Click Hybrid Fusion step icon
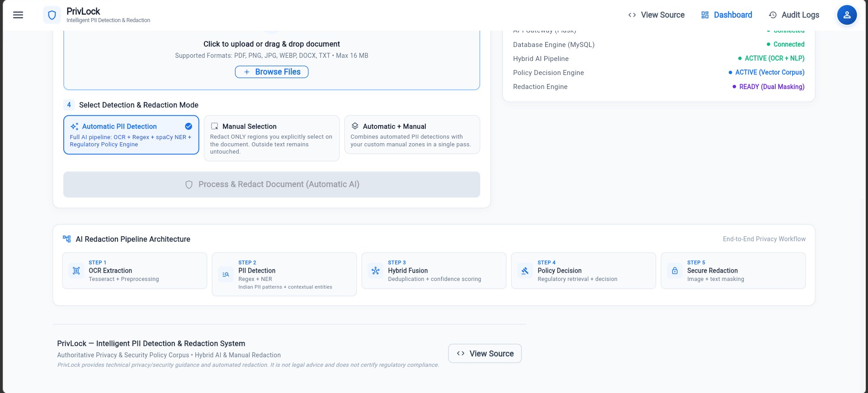This screenshot has height=393, width=868. (375, 271)
